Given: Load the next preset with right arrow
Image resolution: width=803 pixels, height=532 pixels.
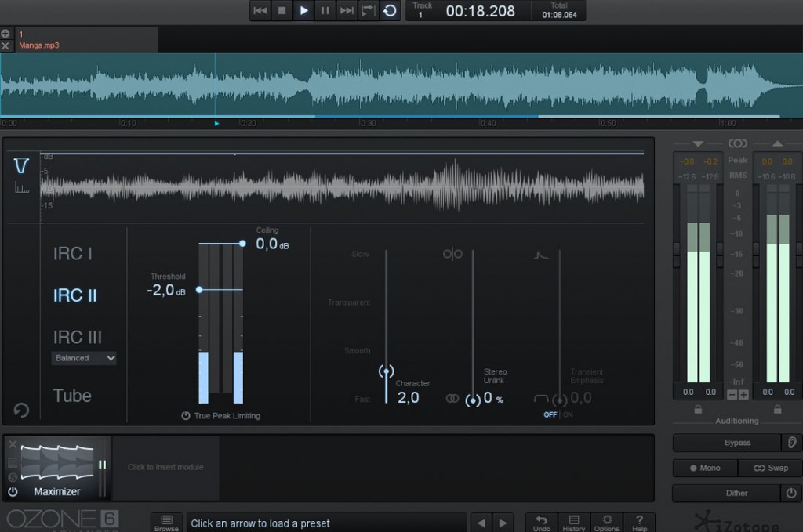Looking at the screenshot, I should [x=503, y=523].
